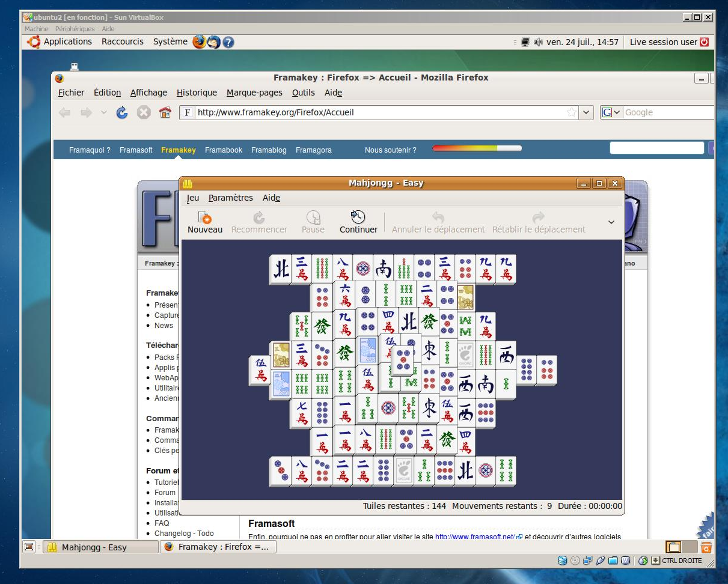Screen dimensions: 728x584
Task: Go to the Firefox home page
Action: (x=165, y=112)
